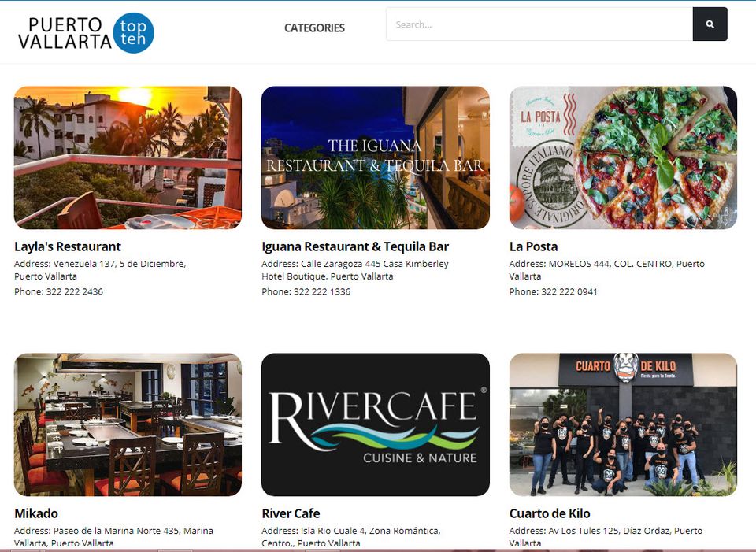The image size is (756, 552).
Task: Open the Mikado title link
Action: point(36,513)
